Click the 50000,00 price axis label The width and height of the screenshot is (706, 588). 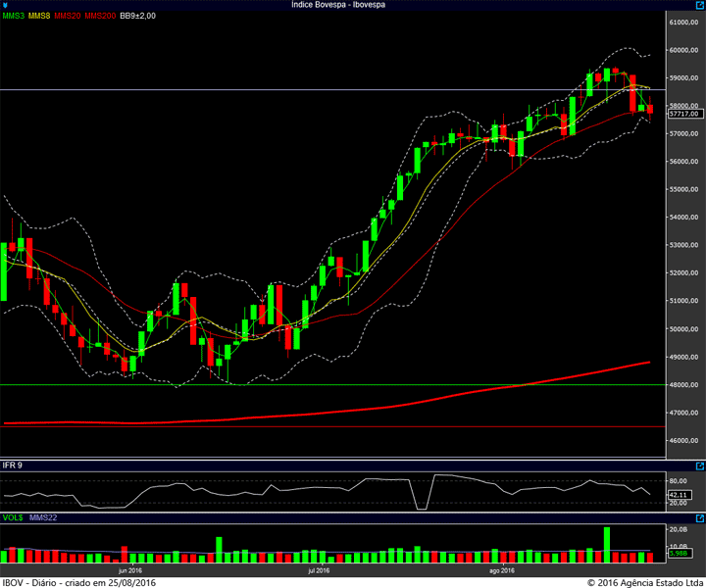[684, 329]
